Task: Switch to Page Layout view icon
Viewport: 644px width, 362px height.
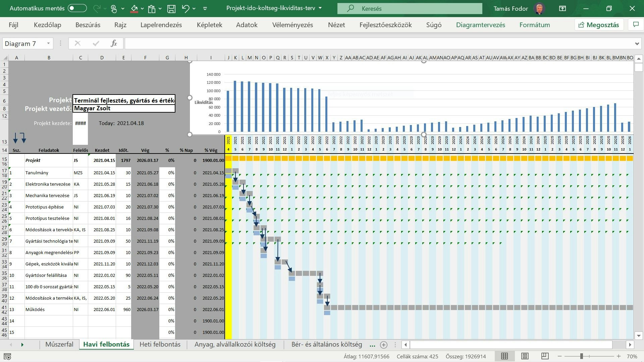Action: 525,356
